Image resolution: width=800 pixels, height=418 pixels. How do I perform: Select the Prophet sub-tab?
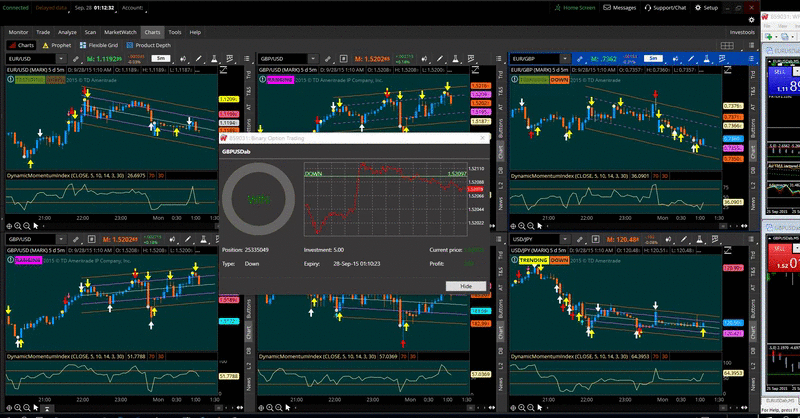[x=57, y=45]
